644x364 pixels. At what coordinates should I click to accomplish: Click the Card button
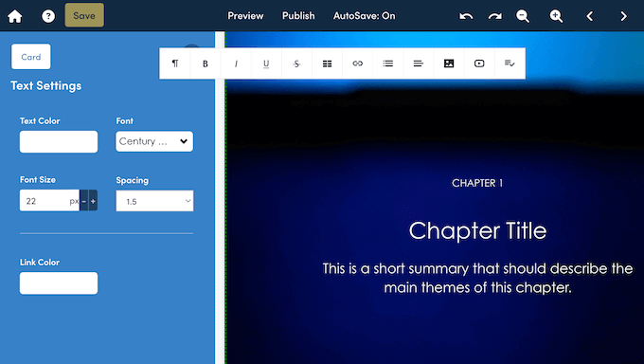[x=31, y=57]
